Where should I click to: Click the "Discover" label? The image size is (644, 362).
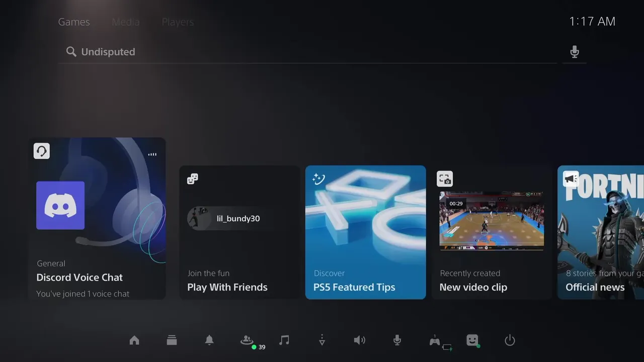(330, 274)
